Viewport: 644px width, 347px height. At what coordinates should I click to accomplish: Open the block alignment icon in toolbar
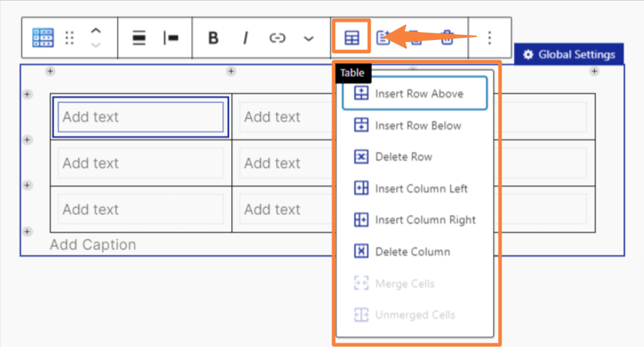coord(140,38)
